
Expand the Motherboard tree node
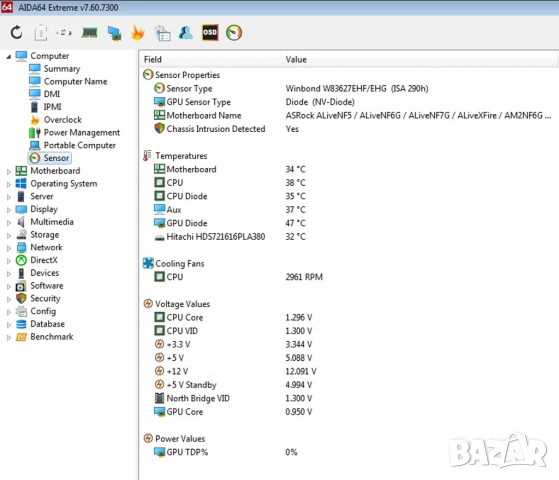pos(9,171)
